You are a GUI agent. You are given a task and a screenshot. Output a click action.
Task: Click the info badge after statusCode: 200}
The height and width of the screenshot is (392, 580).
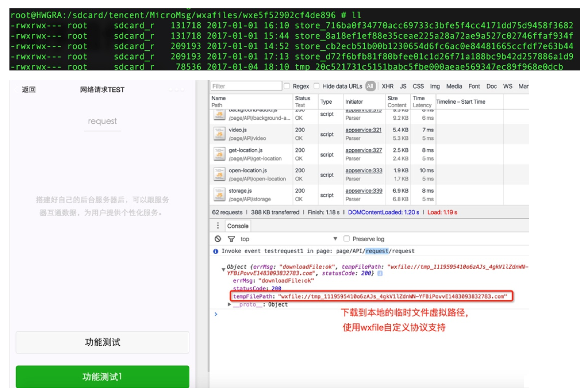click(380, 273)
